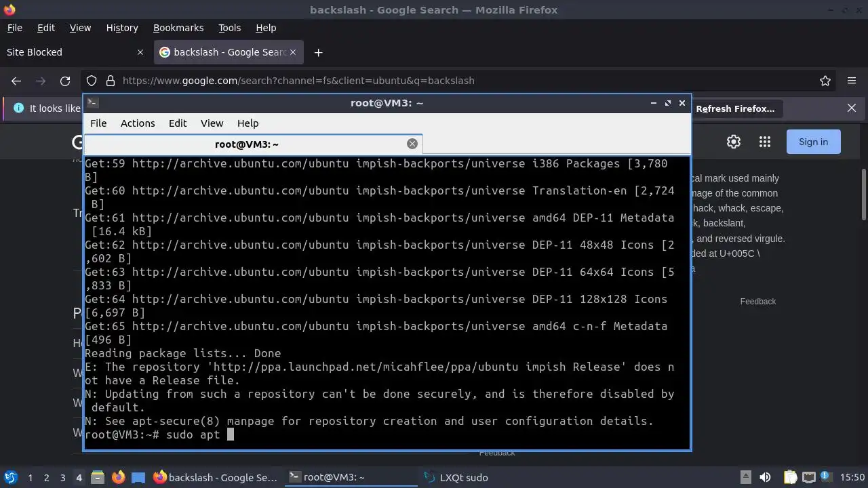
Task: Close the Site Blocked tab
Action: tap(140, 52)
